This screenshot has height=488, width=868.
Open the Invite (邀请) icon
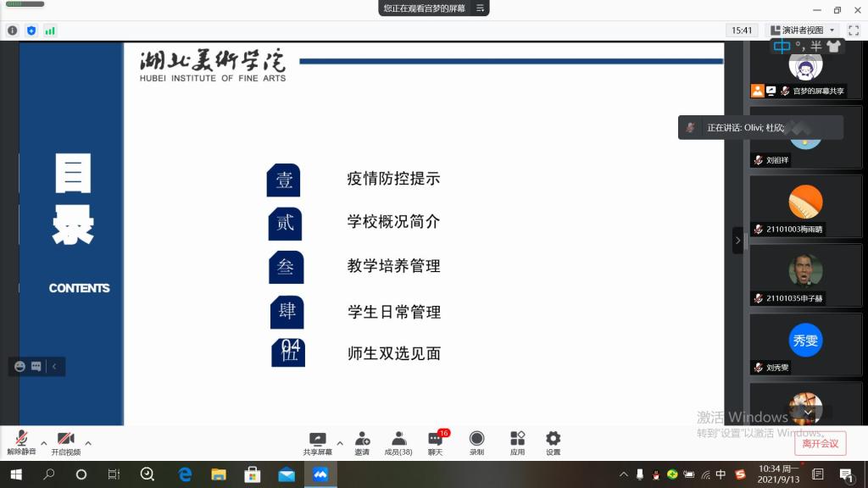click(362, 442)
